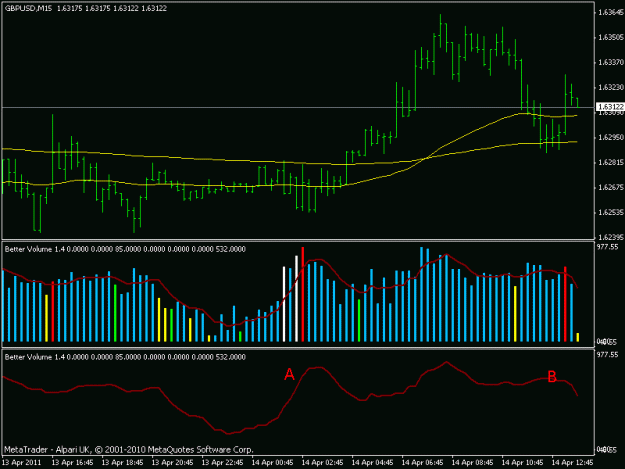
Task: Click the 14 Apr 10:45 time label
Action: [523, 463]
